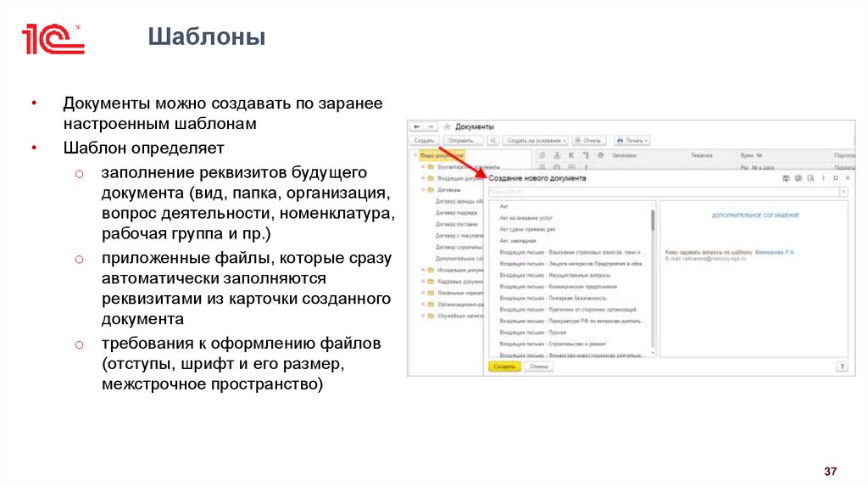Open the ДОПОЛНИТЕЛЬНОЕ СОГЛАШЕНИЕ link
This screenshot has width=868, height=487.
point(755,215)
